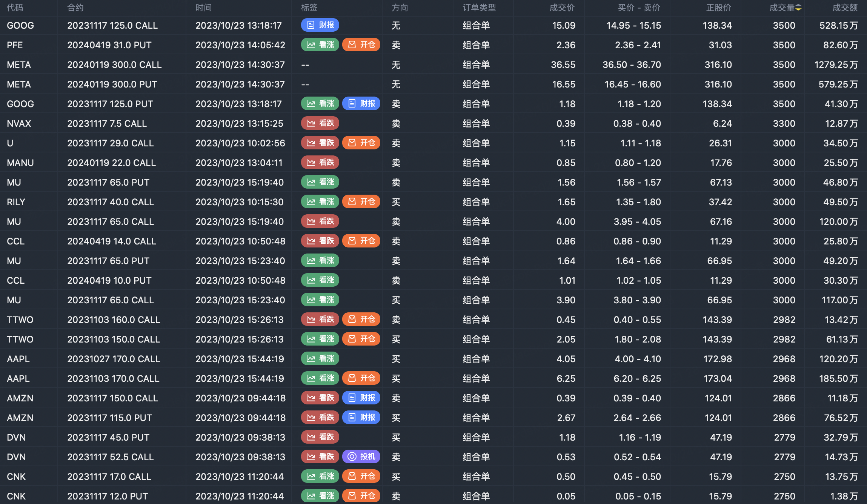
Task: Sort by the 成交量 column sort arrow
Action: [x=798, y=8]
